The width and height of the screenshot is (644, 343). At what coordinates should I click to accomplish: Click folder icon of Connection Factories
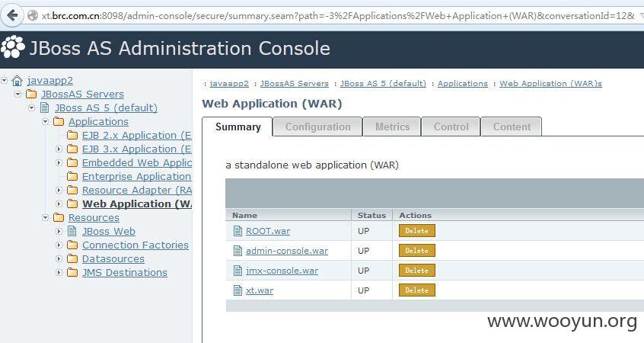[72, 245]
